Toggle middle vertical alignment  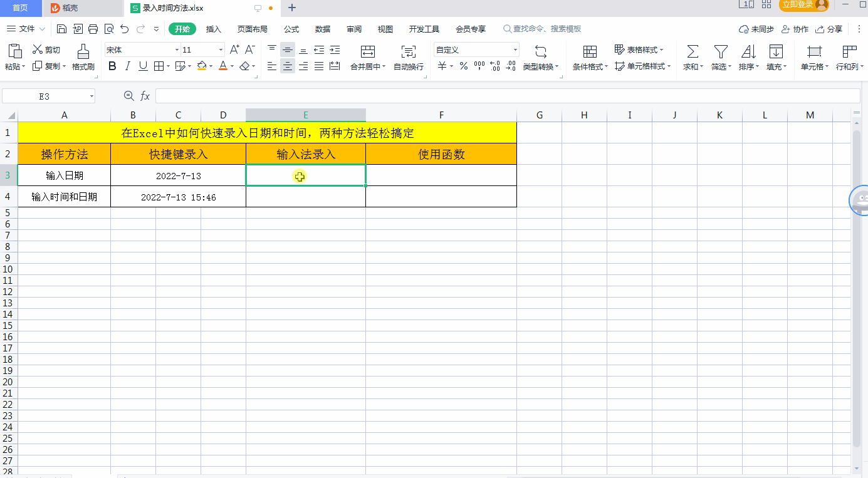point(288,49)
